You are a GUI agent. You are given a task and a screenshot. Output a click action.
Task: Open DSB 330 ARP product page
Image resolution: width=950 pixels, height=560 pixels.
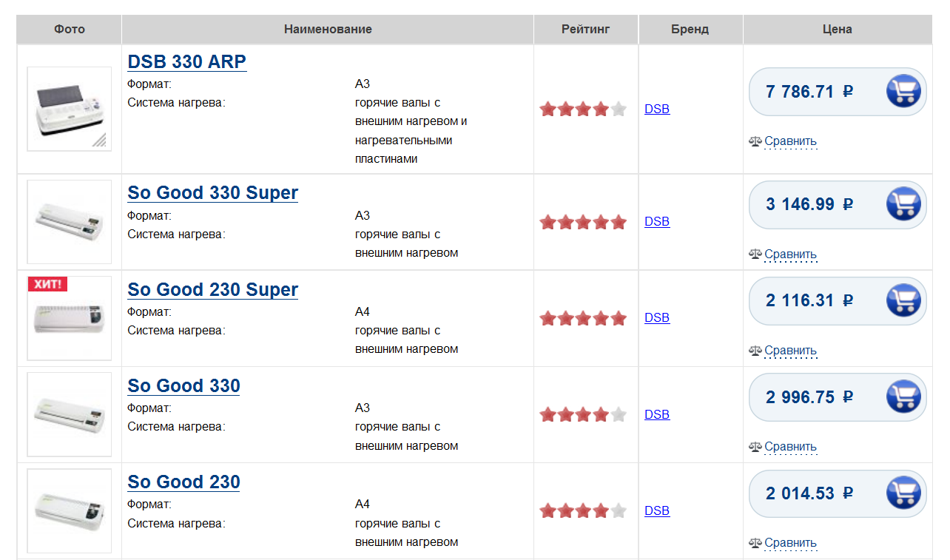point(187,61)
